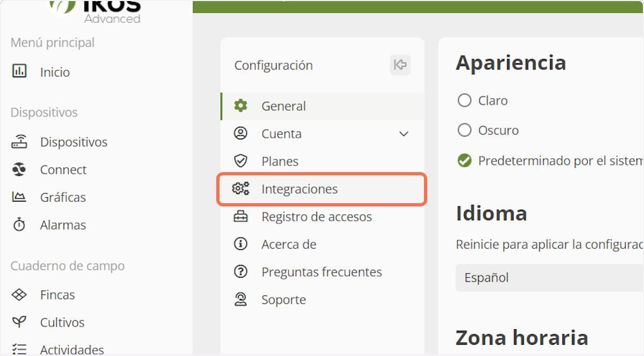Click the Fincas diamond icon
Image resolution: width=644 pixels, height=356 pixels.
click(x=19, y=294)
